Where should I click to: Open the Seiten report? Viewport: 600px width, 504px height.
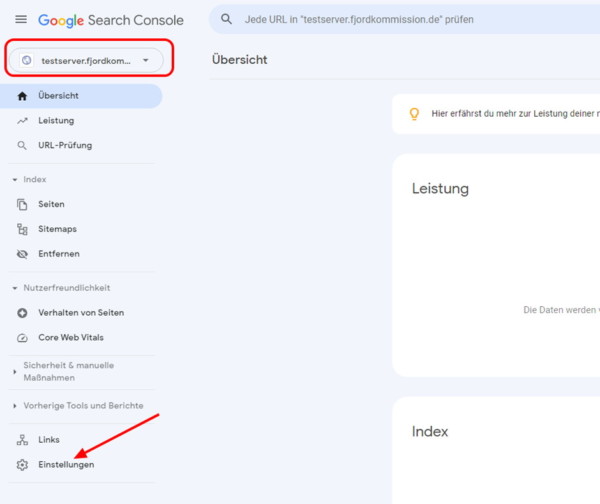point(51,204)
